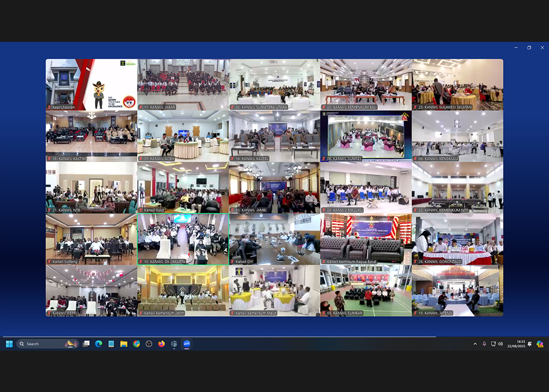The height and width of the screenshot is (392, 549).
Task: Open the Zoom app in the taskbar
Action: coord(187,344)
